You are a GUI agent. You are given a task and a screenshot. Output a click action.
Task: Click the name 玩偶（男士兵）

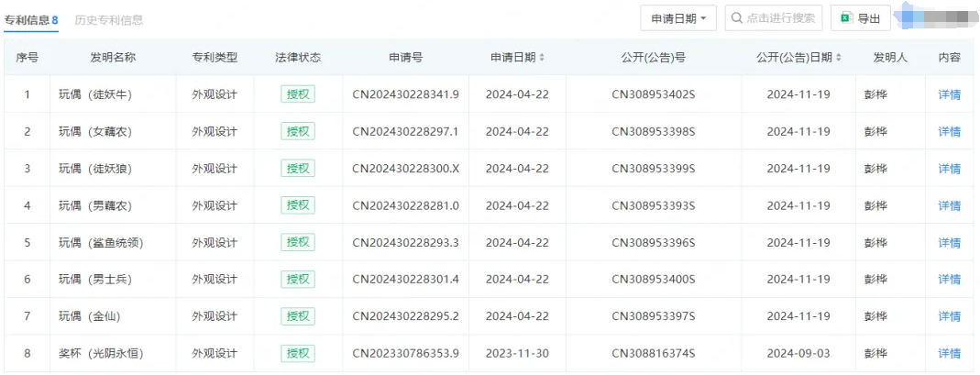(95, 280)
